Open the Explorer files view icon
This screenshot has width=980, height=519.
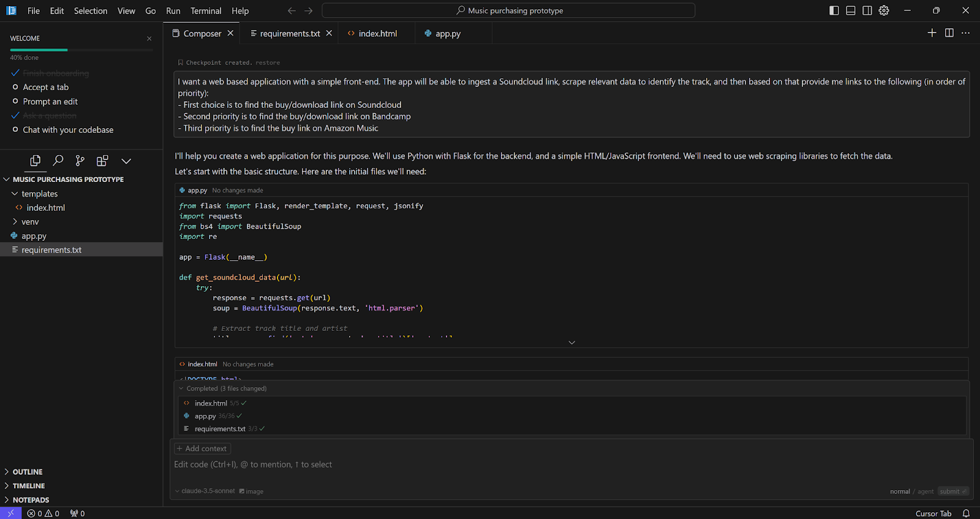(36, 161)
